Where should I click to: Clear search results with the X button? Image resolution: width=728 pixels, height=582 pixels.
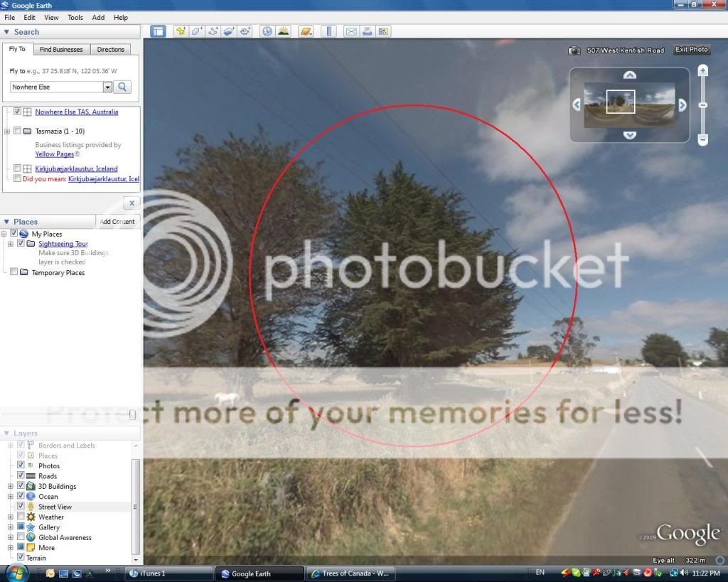click(x=132, y=203)
